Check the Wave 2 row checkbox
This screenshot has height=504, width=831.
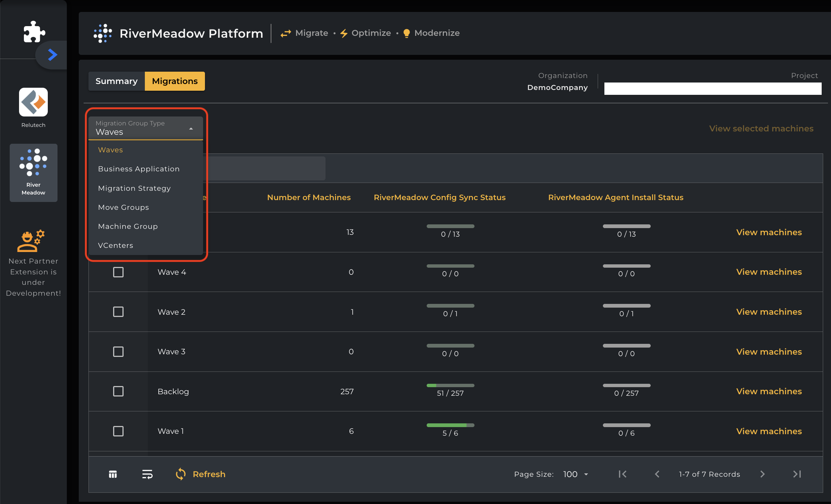pos(118,312)
